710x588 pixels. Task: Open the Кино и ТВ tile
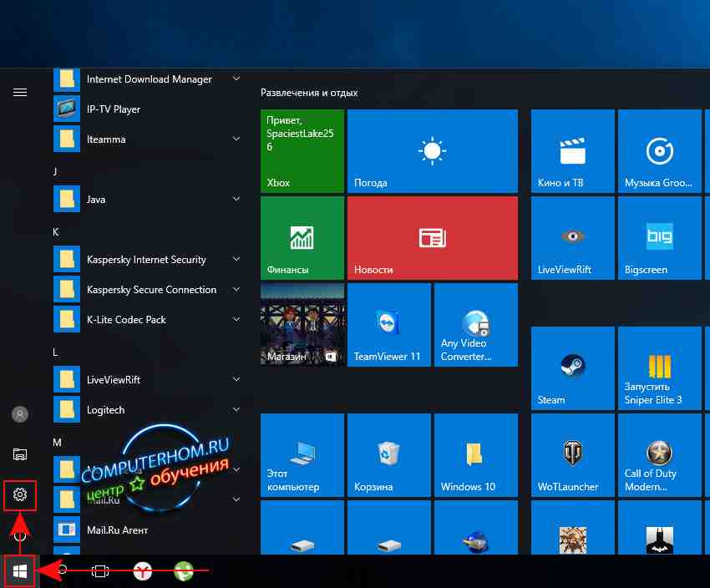pyautogui.click(x=573, y=151)
